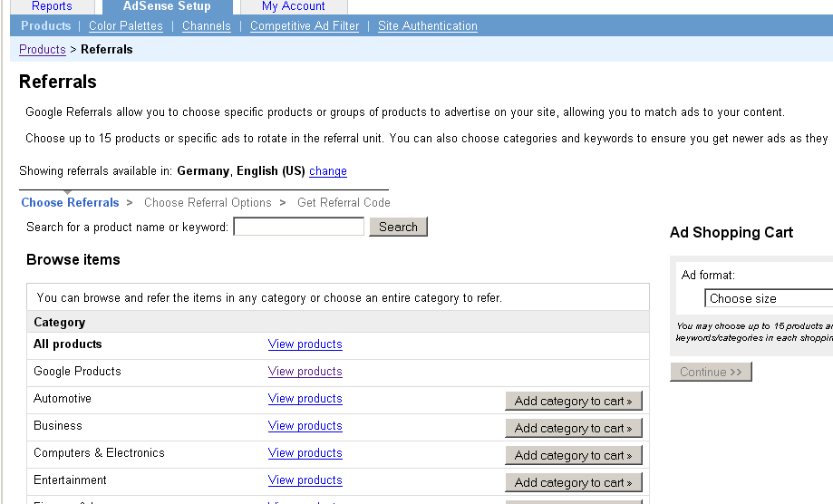Go to Color Palettes
This screenshot has height=504, width=833.
click(x=126, y=26)
